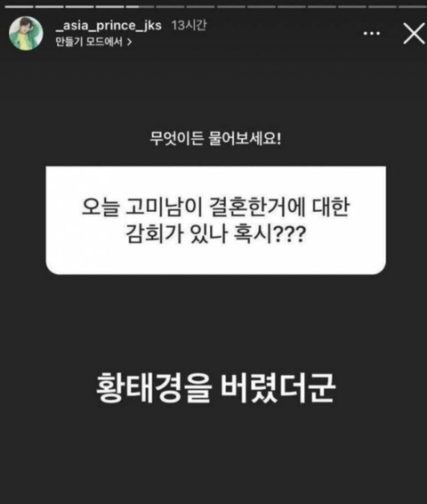This screenshot has height=504, width=427.
Task: Select the first unplayed progress segment
Action: click(170, 6)
